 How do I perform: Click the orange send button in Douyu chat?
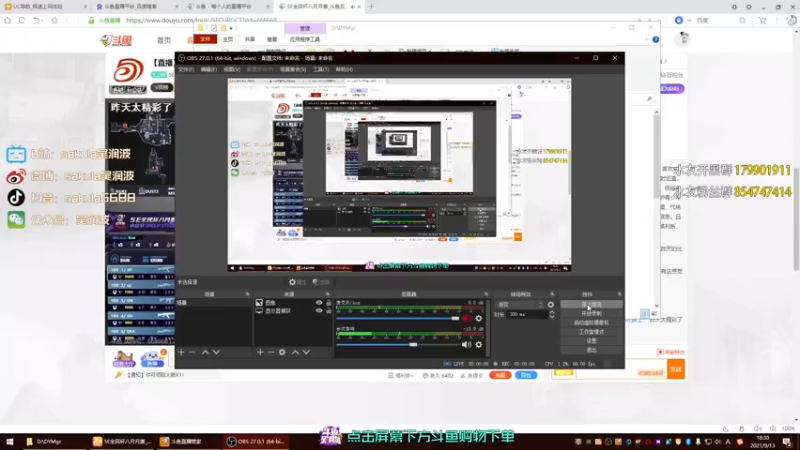point(676,369)
